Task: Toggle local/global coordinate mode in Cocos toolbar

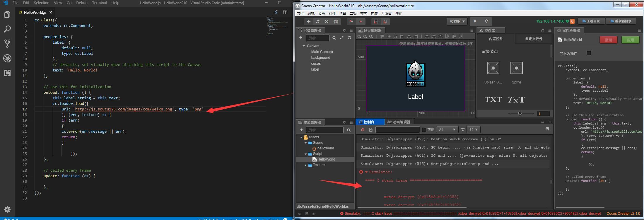Action: 361,22
